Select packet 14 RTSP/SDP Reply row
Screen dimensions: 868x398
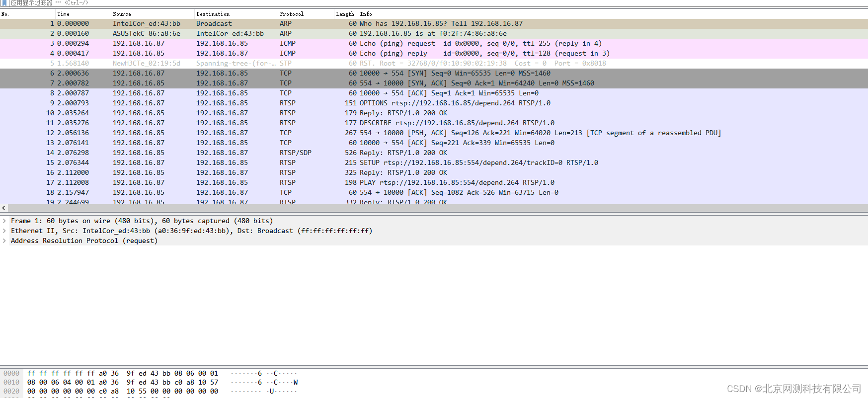434,153
